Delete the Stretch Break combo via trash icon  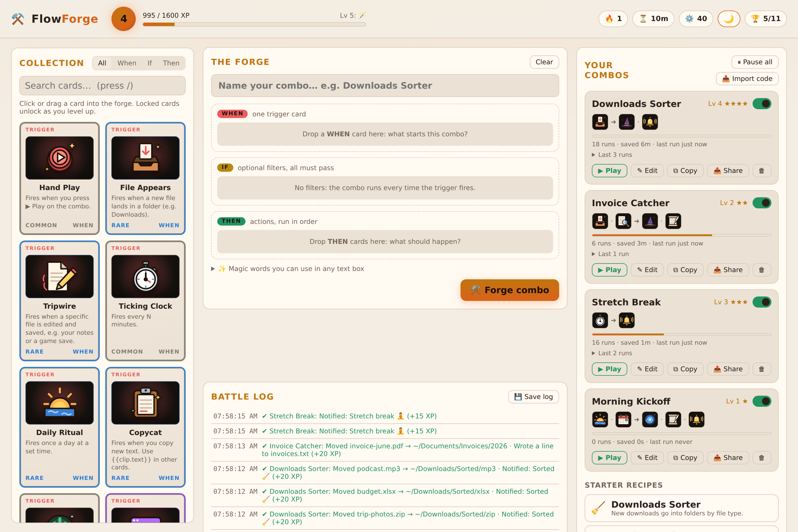(762, 369)
